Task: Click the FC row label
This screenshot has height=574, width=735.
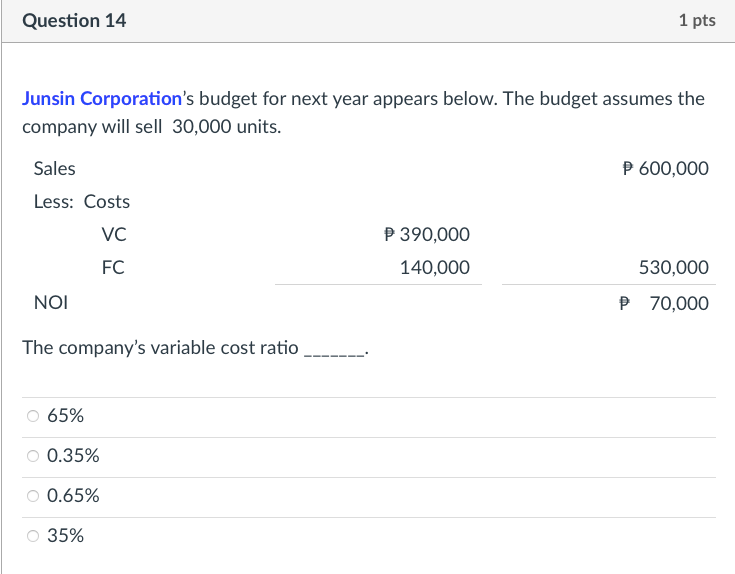Action: [113, 268]
